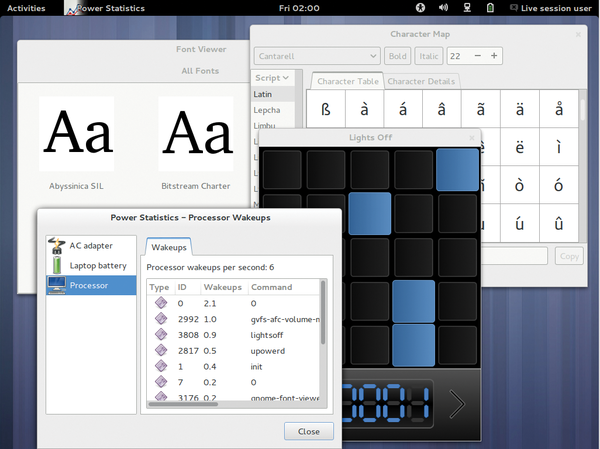Open the battery indicator in top bar
The width and height of the screenshot is (600, 449).
(490, 8)
